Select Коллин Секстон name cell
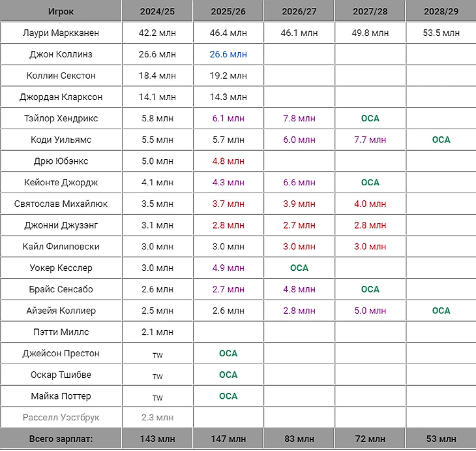 pyautogui.click(x=61, y=76)
